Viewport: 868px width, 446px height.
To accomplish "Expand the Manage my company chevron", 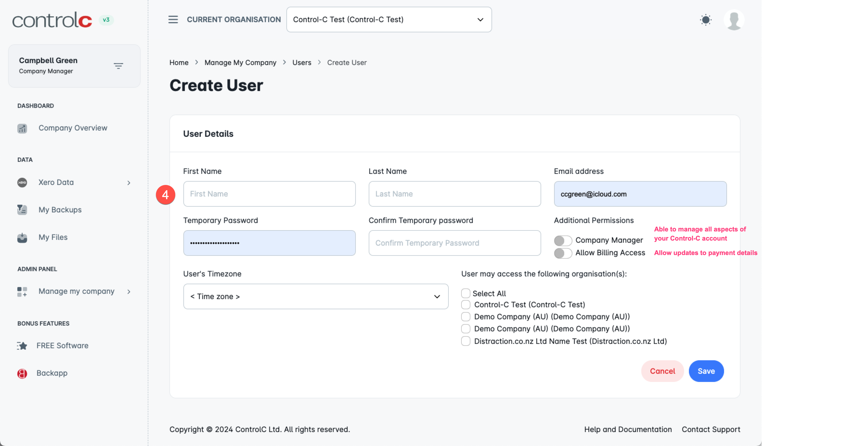I will [x=129, y=292].
